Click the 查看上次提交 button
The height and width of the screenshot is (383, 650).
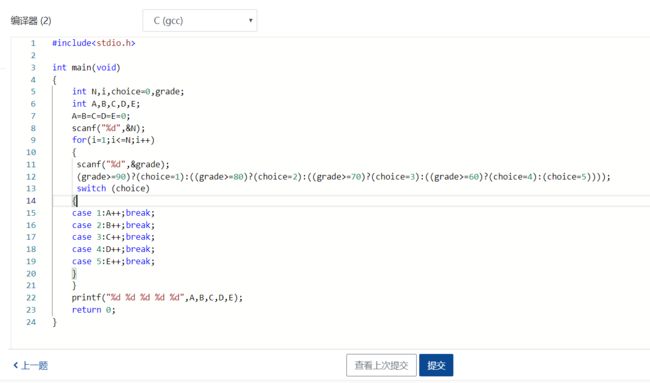coord(381,365)
